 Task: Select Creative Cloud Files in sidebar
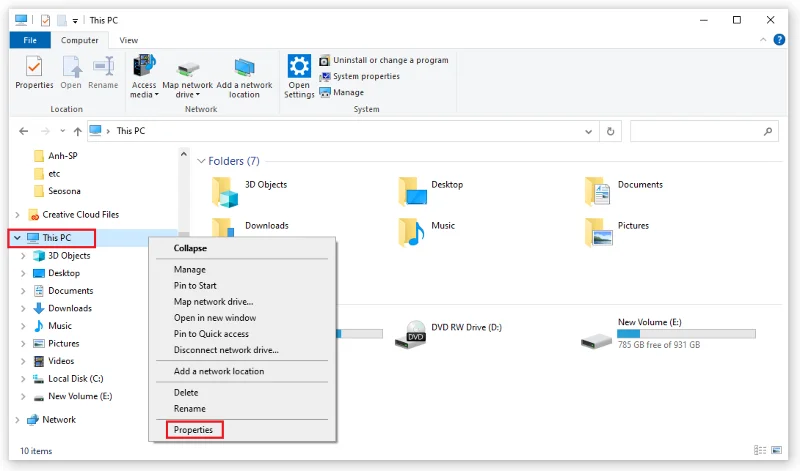(x=74, y=215)
